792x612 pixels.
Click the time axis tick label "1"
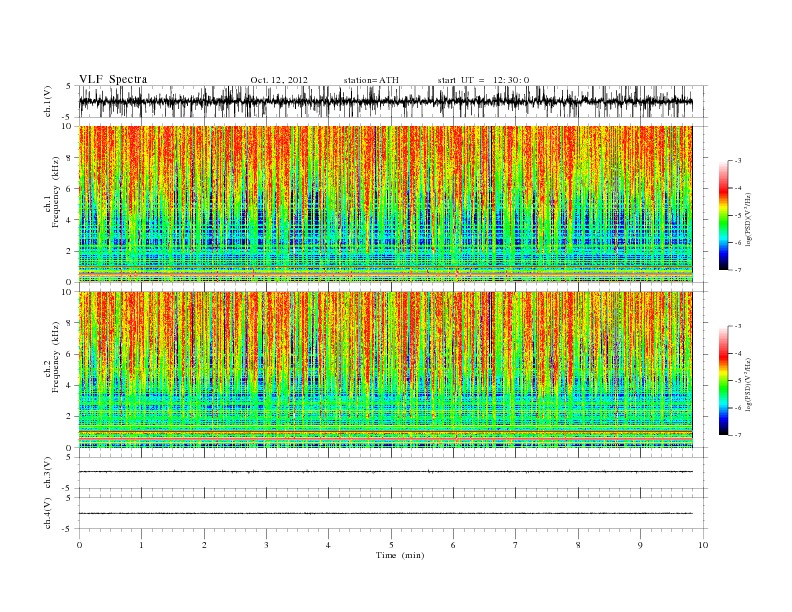(141, 545)
